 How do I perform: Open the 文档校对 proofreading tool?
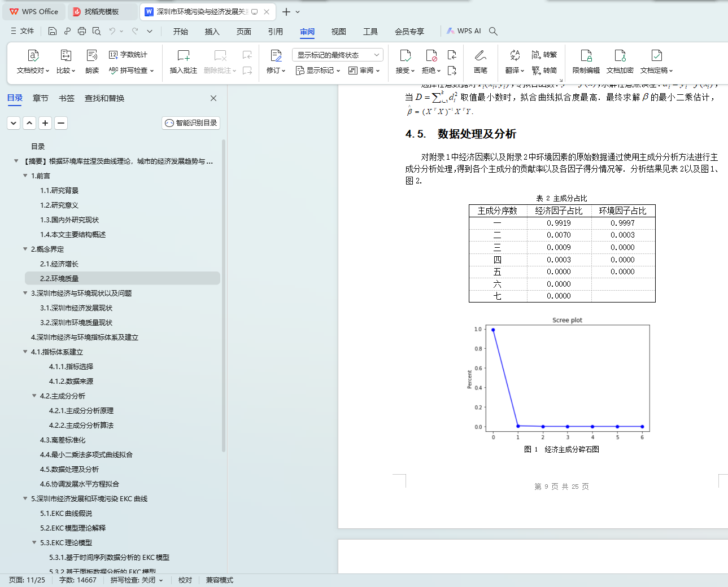(x=33, y=62)
